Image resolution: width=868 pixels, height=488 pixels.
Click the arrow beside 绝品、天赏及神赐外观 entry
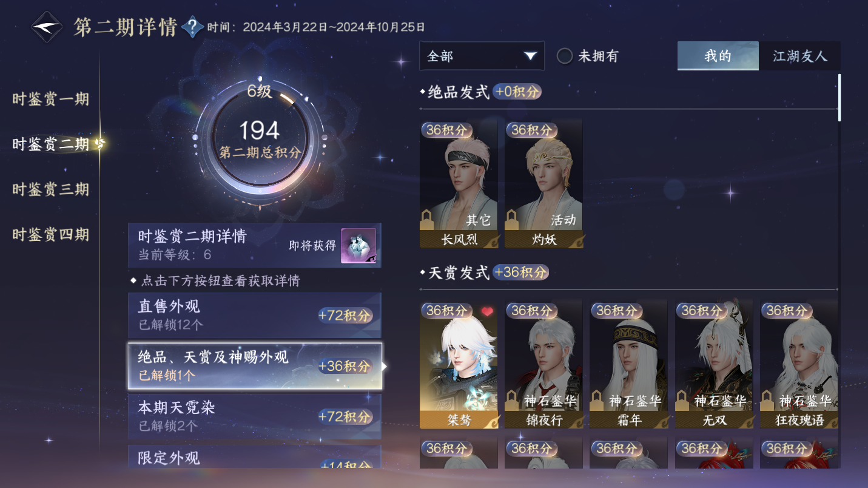384,366
